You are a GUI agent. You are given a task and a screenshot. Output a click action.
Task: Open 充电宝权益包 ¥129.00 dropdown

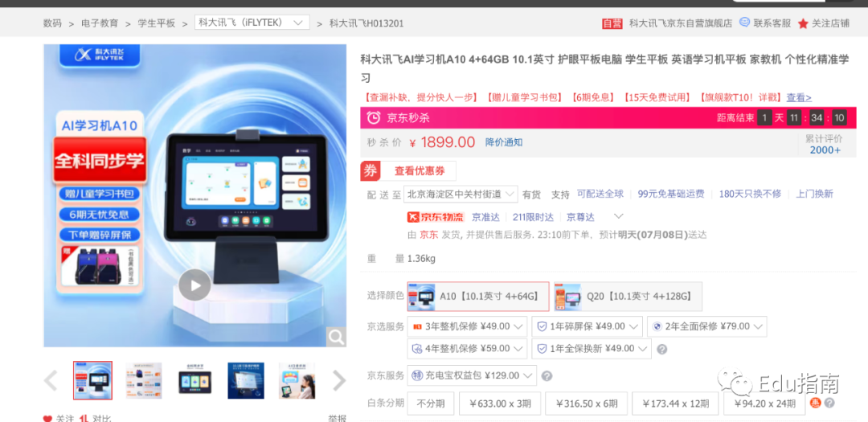point(472,375)
